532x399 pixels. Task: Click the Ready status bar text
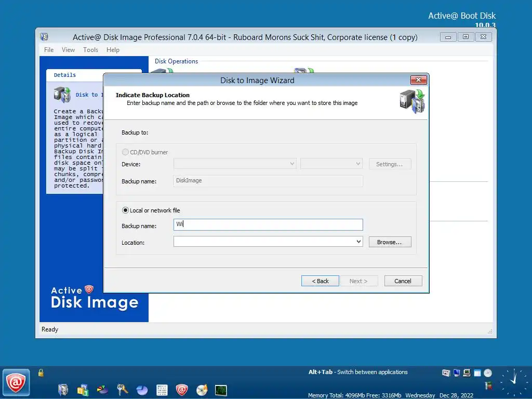click(50, 329)
